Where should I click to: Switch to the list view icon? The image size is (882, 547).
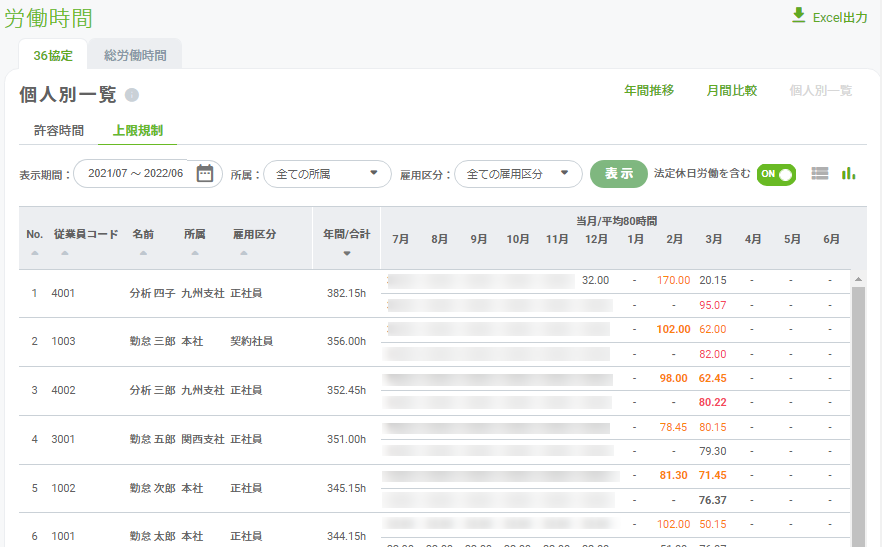pyautogui.click(x=820, y=174)
